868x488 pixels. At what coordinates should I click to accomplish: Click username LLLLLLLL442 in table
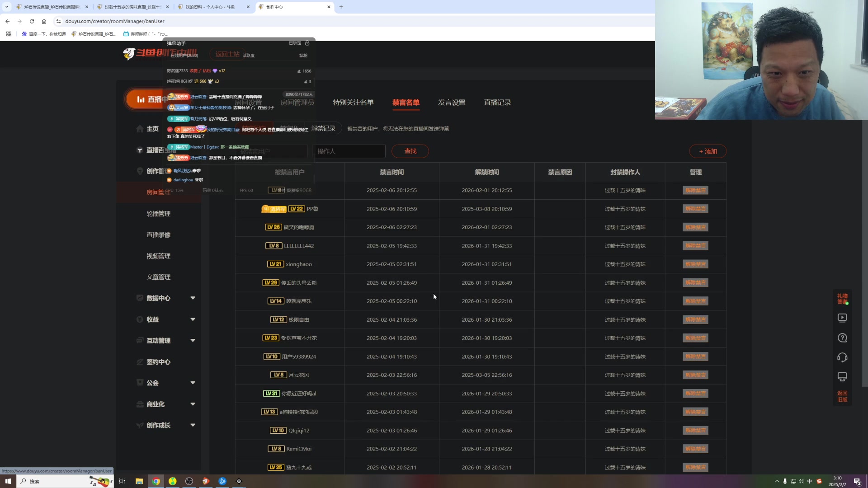point(299,246)
